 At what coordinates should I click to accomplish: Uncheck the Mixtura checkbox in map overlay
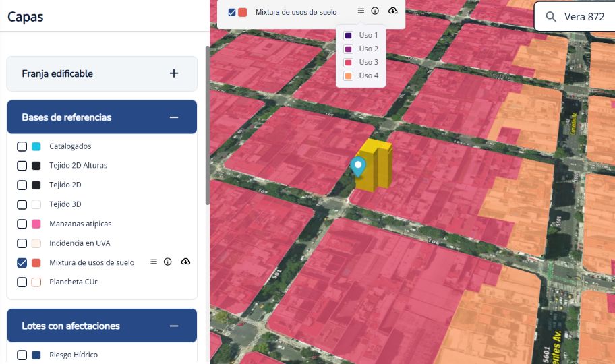232,12
